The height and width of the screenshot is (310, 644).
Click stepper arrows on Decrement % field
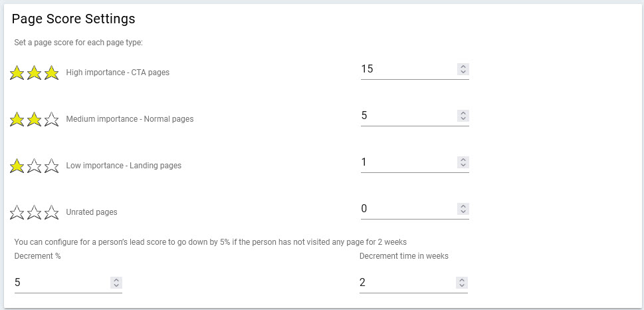pos(116,283)
